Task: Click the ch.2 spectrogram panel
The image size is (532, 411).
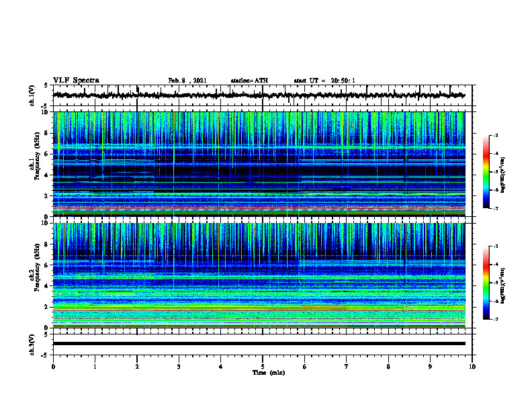Action: 259,275
